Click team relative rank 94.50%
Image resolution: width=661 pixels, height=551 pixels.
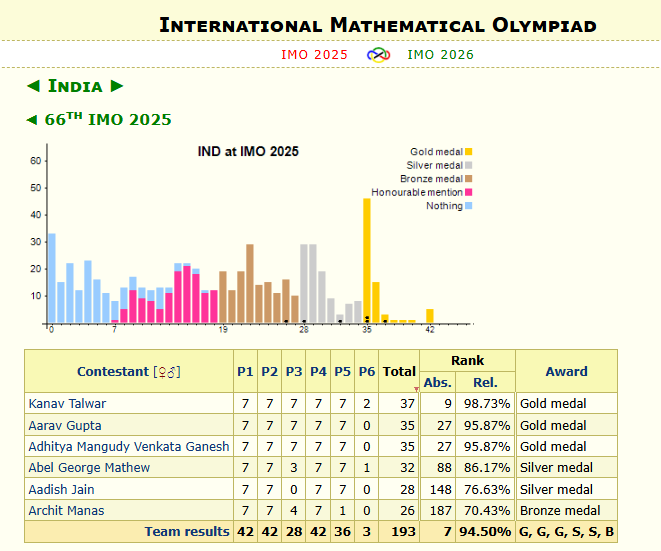coord(485,532)
